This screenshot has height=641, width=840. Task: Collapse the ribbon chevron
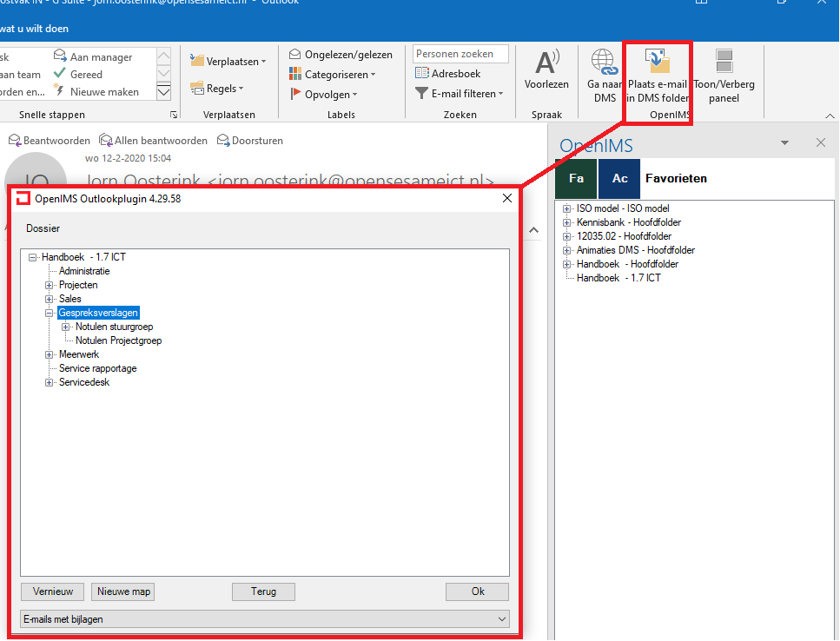pyautogui.click(x=830, y=116)
